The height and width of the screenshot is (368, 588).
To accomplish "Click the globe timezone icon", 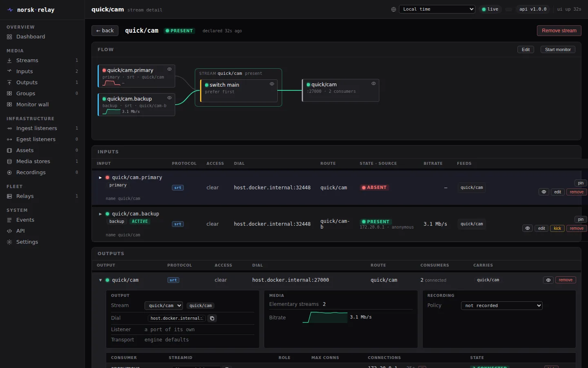I will coord(394,9).
